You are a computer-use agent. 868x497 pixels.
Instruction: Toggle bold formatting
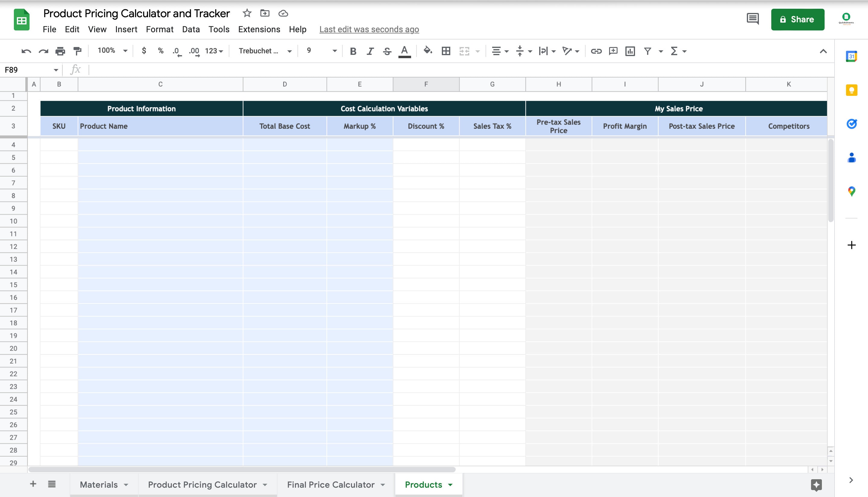[x=353, y=51]
